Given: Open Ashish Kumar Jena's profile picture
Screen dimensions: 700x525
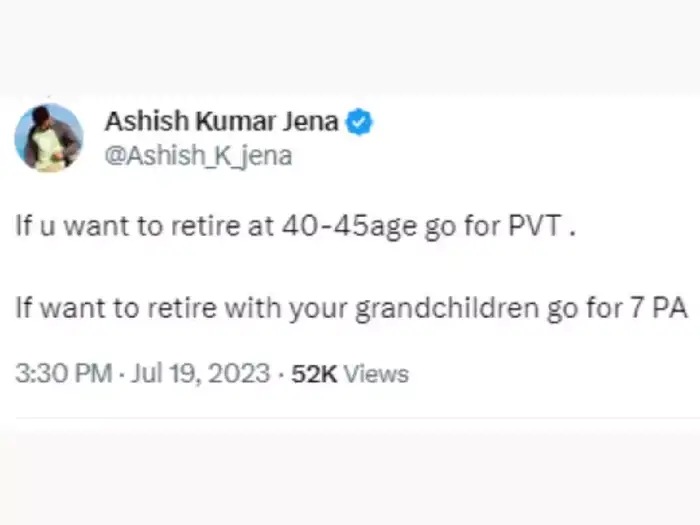Looking at the screenshot, I should (x=48, y=138).
